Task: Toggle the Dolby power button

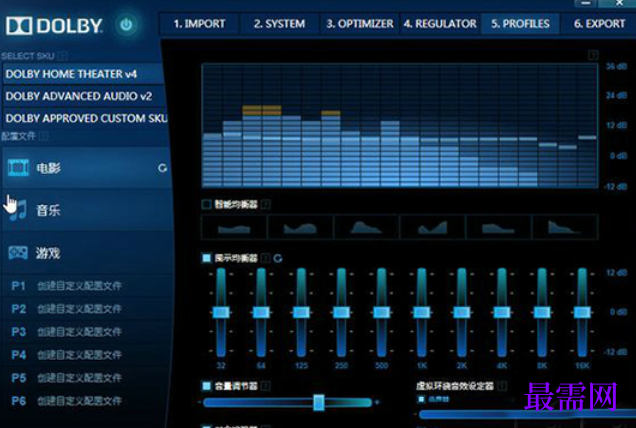Action: [x=126, y=24]
